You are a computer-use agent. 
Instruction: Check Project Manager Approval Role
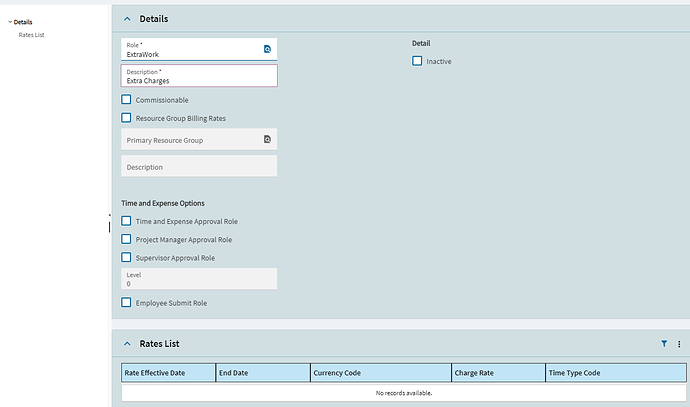(126, 239)
